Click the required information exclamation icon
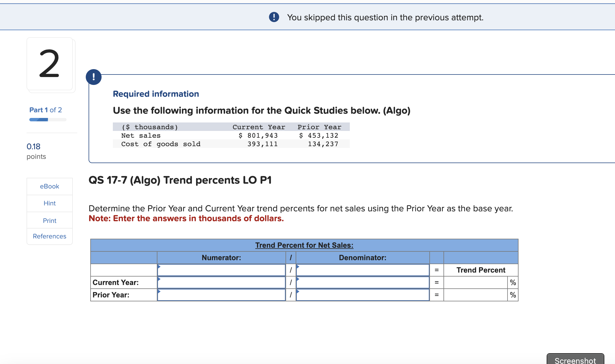The height and width of the screenshot is (364, 615). pyautogui.click(x=94, y=77)
